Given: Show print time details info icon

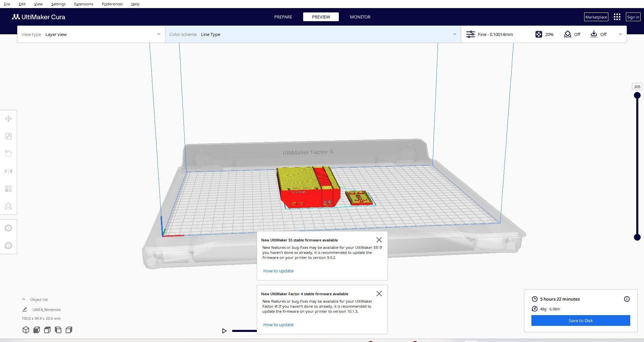Looking at the screenshot, I should pyautogui.click(x=627, y=299).
